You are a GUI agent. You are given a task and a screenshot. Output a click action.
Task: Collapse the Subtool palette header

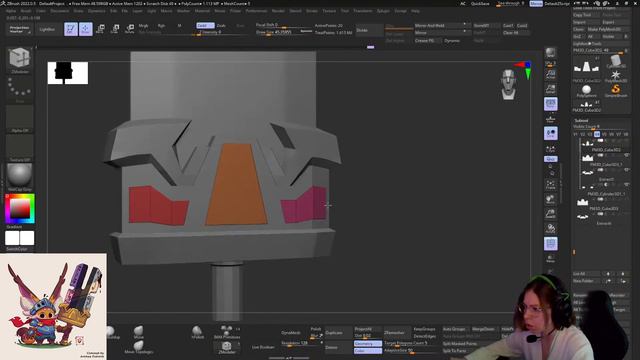click(x=581, y=120)
